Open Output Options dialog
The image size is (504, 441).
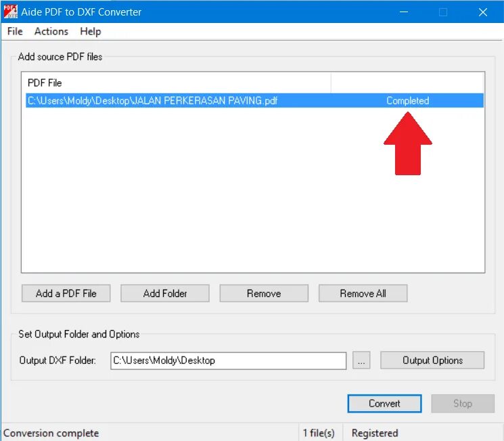432,360
